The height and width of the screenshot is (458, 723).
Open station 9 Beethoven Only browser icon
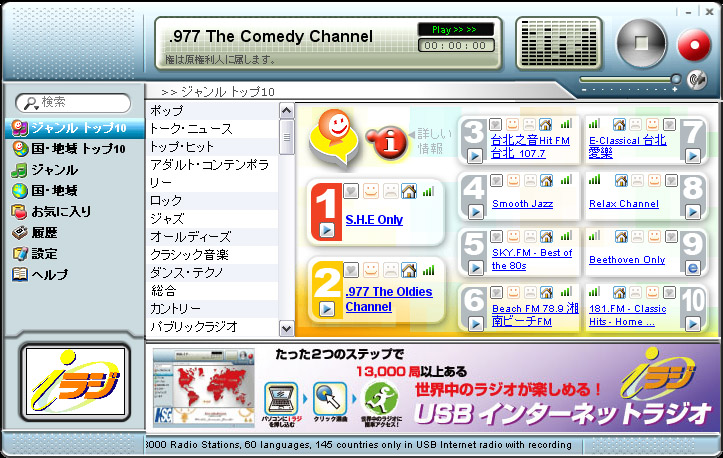[693, 268]
